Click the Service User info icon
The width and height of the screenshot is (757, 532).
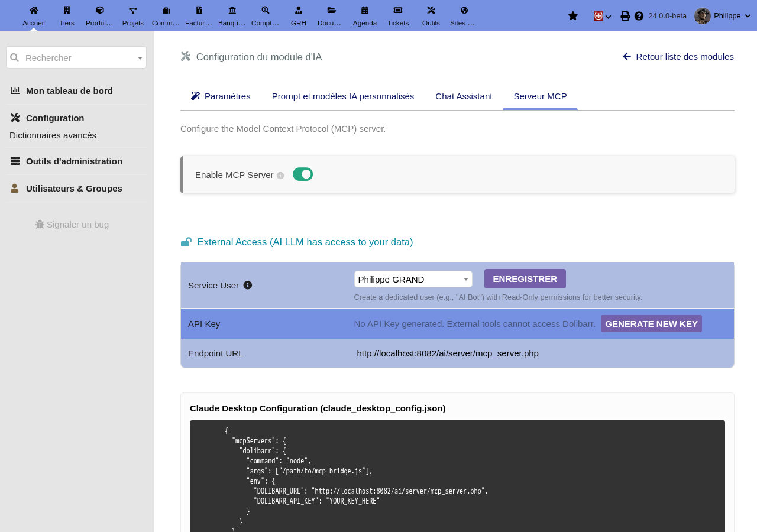[248, 285]
